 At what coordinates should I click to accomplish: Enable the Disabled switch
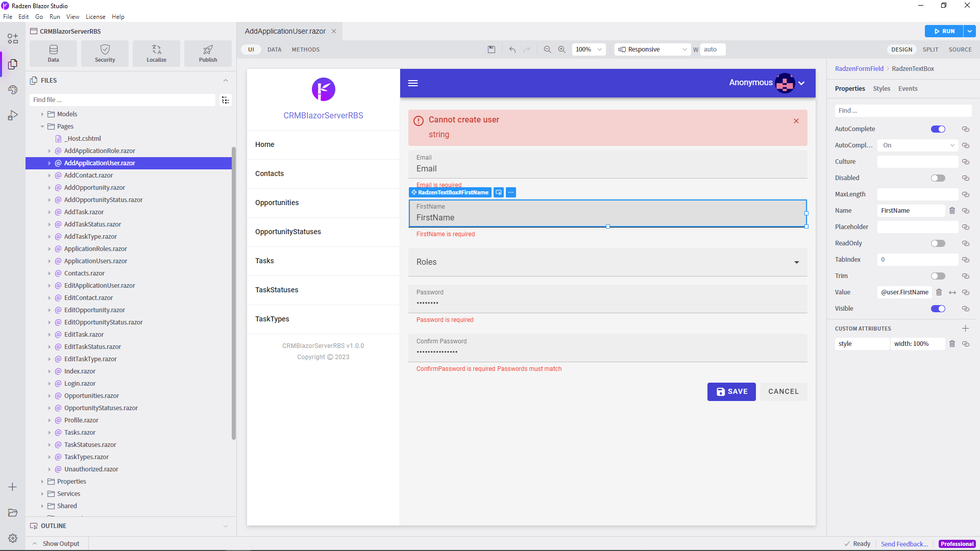938,178
